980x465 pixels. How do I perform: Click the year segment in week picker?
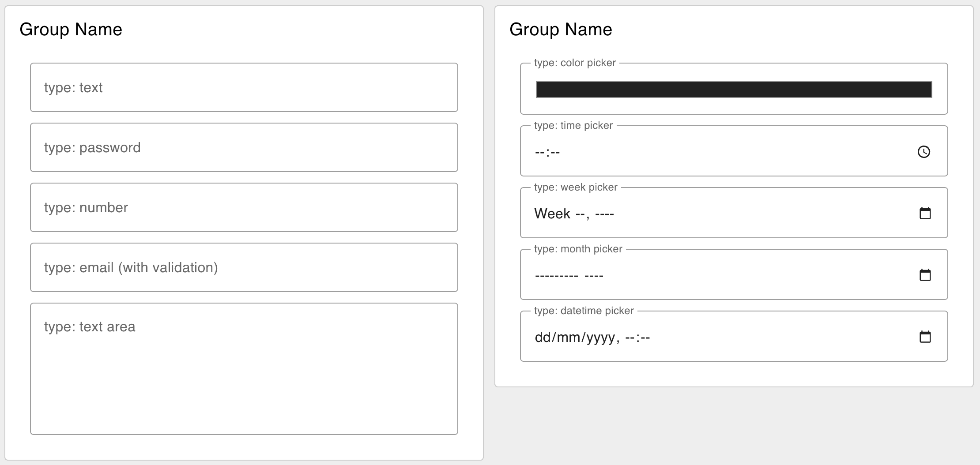(605, 214)
